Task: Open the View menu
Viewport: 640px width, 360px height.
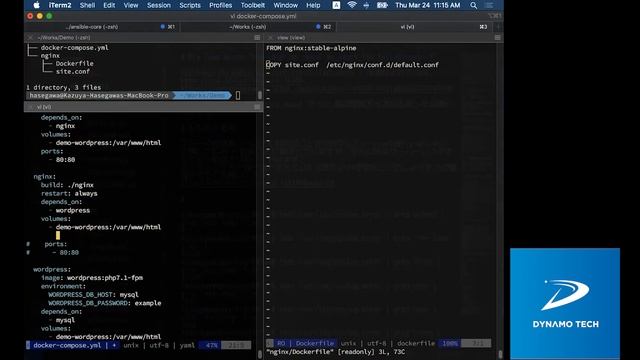Action: 131,5
